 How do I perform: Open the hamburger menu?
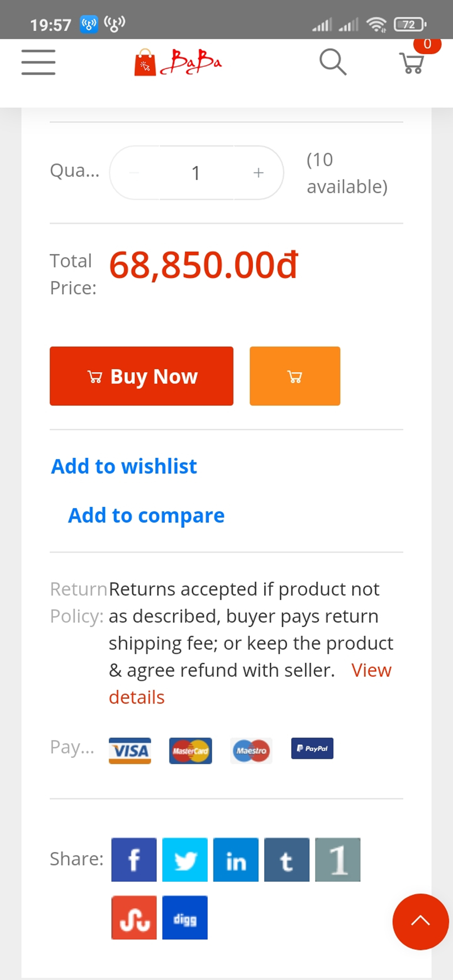coord(38,62)
